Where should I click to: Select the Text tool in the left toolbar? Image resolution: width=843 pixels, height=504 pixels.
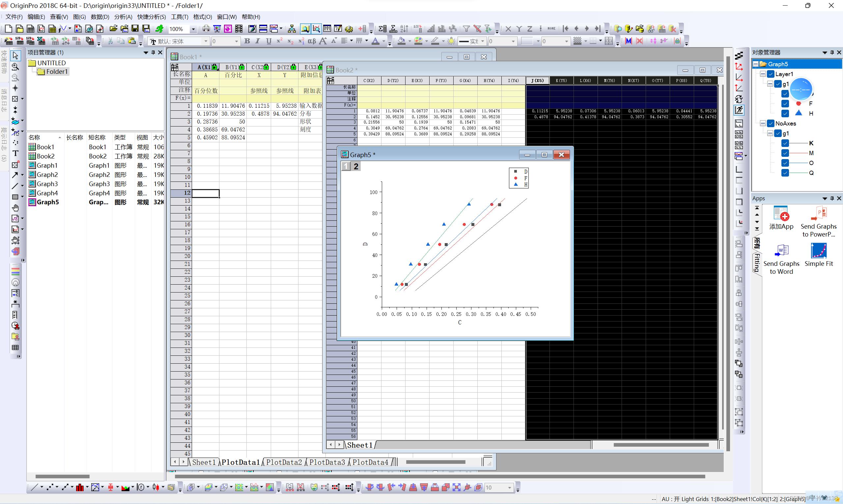point(15,154)
